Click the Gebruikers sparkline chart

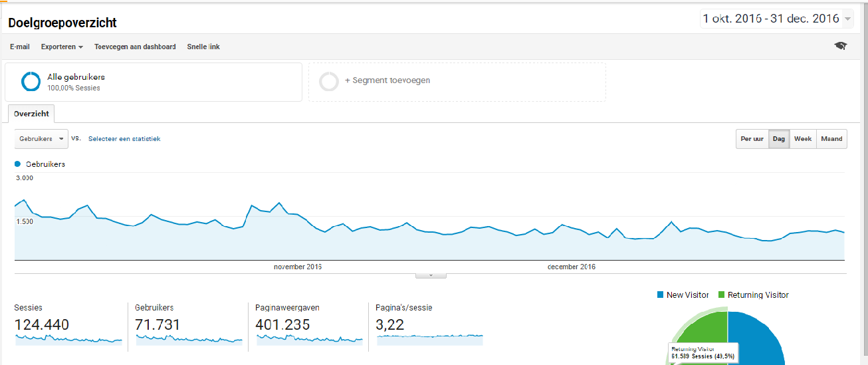[x=189, y=339]
